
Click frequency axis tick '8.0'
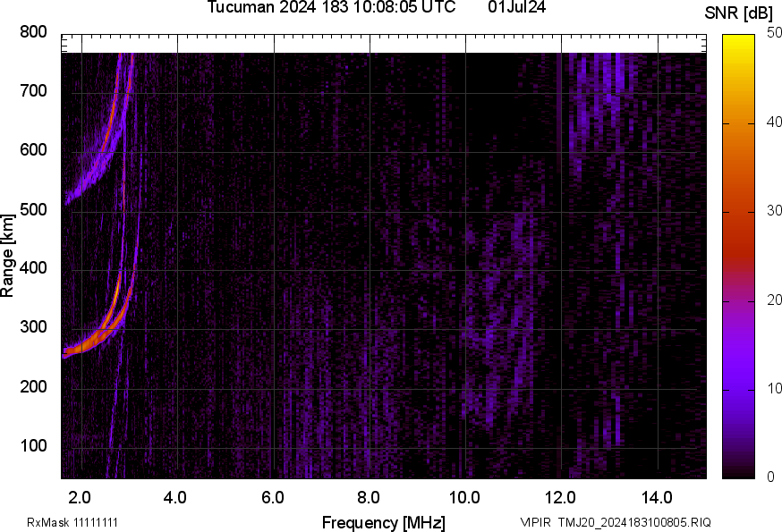tap(369, 497)
